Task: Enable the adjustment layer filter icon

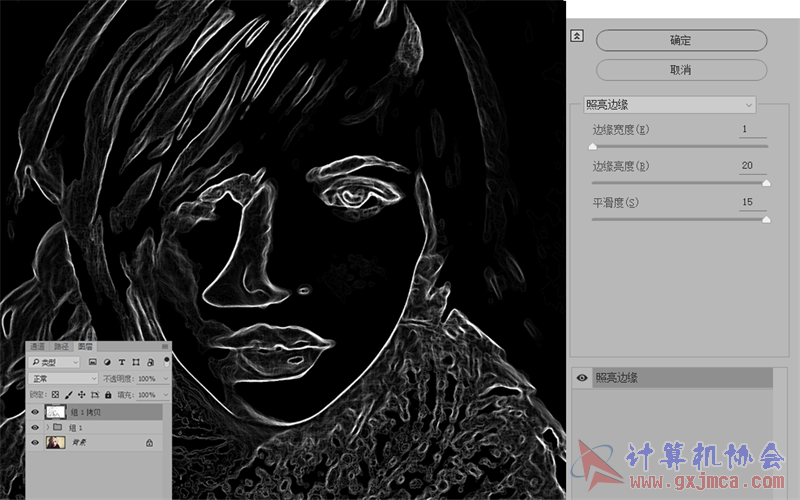Action: (x=107, y=362)
